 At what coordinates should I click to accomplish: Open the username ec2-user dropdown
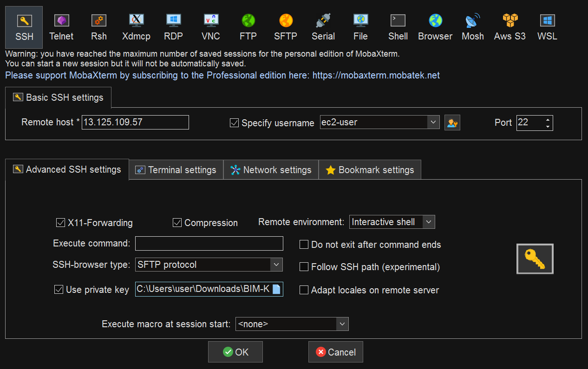[x=433, y=122]
